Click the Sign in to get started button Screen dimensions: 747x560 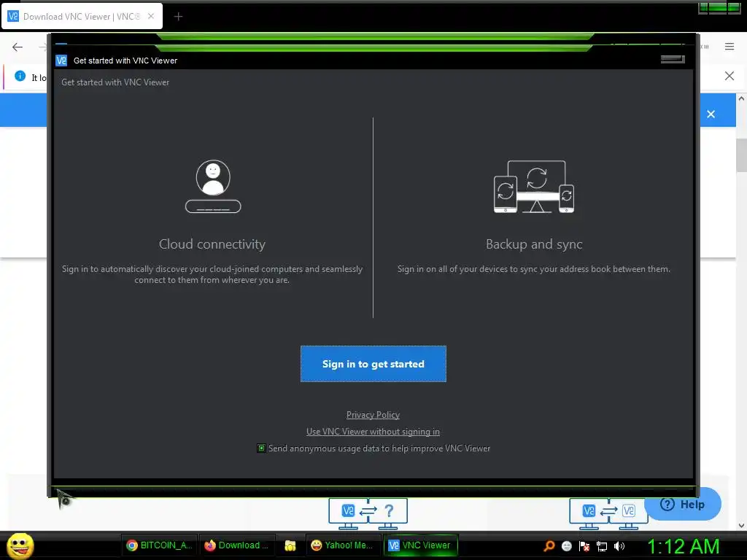pos(373,364)
